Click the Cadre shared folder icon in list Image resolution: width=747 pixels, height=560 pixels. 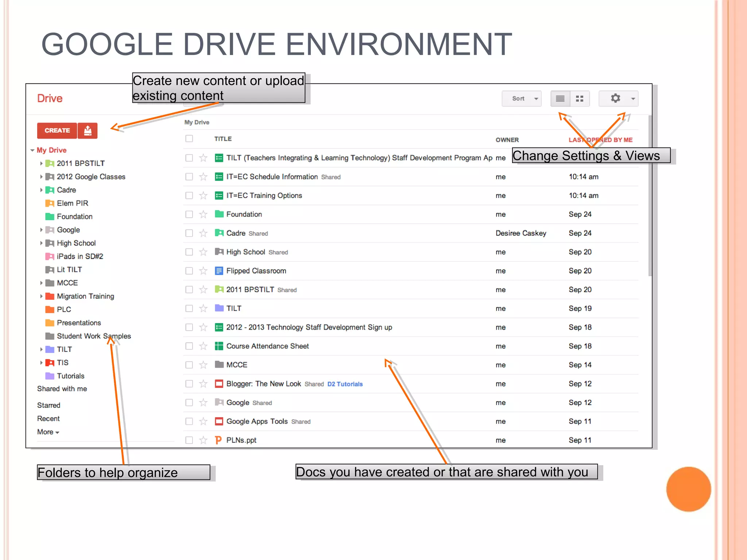pyautogui.click(x=219, y=233)
